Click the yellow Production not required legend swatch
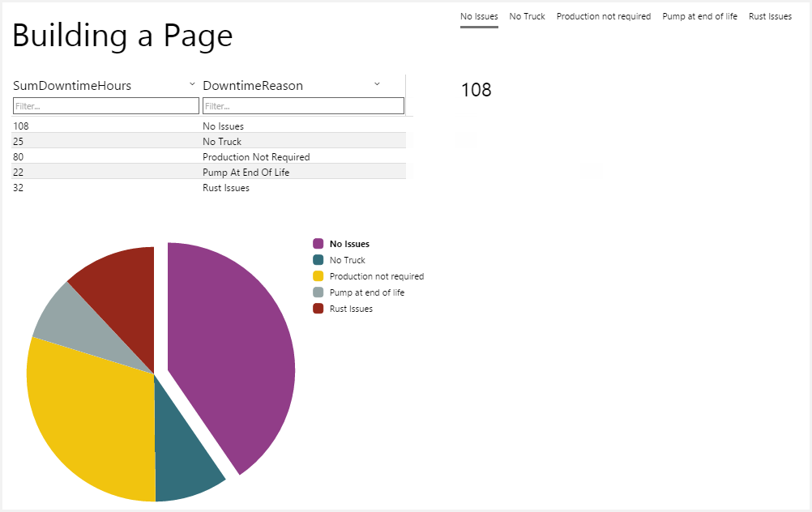812x512 pixels. click(318, 276)
